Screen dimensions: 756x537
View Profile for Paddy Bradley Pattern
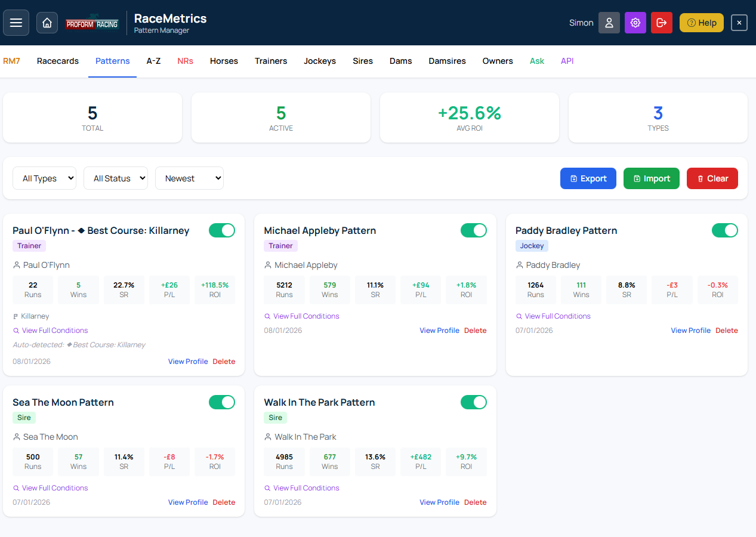pyautogui.click(x=690, y=330)
